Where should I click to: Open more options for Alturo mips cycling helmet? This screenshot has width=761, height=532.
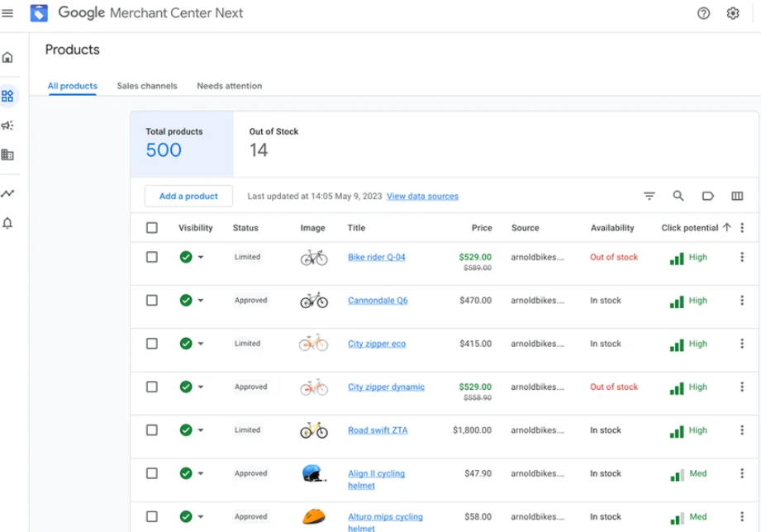[742, 516]
